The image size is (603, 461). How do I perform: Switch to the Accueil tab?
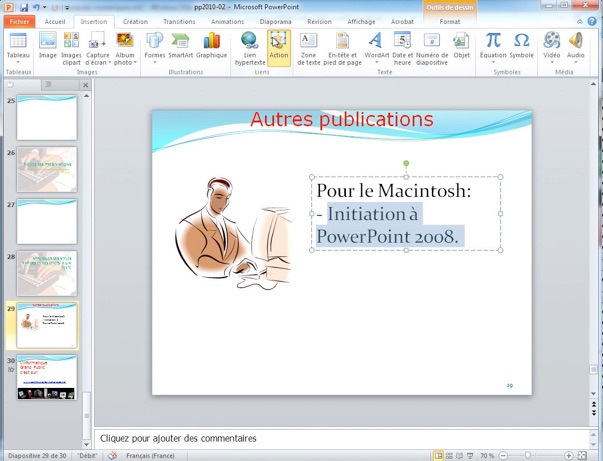[55, 22]
